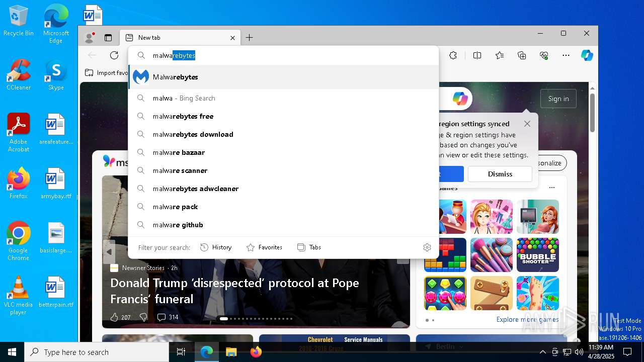
Task: Choose 'malwarebytes free' suggestion
Action: pyautogui.click(x=284, y=116)
